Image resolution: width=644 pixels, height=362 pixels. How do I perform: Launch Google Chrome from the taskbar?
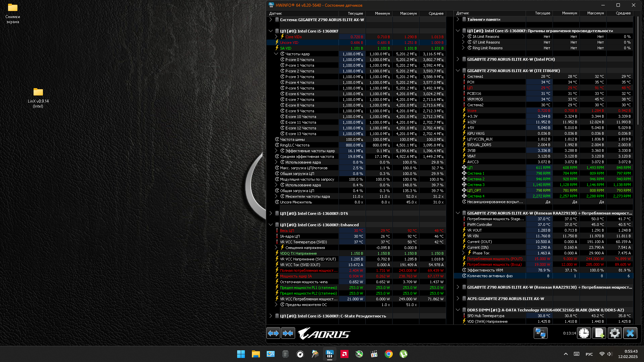[x=389, y=354]
